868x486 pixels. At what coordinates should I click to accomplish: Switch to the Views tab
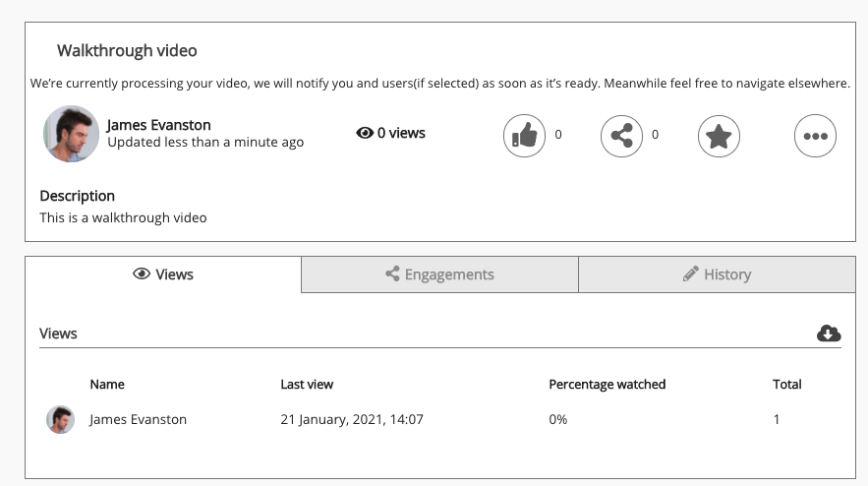163,274
